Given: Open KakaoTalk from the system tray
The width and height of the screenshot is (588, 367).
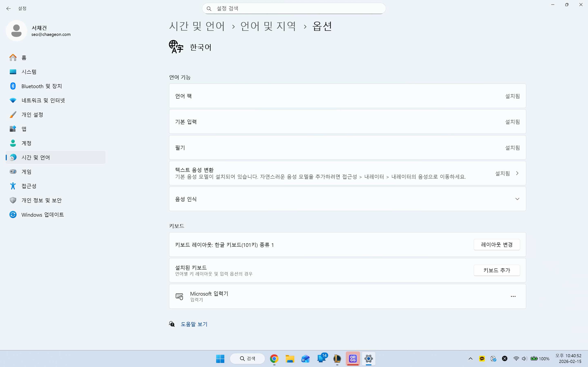Looking at the screenshot, I should 482,358.
